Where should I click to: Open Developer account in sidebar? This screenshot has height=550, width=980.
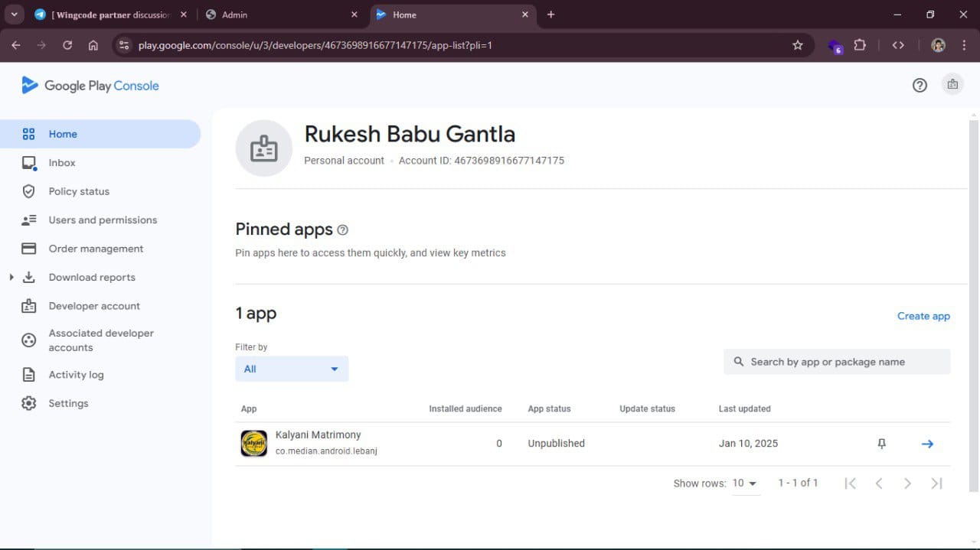[x=100, y=306]
